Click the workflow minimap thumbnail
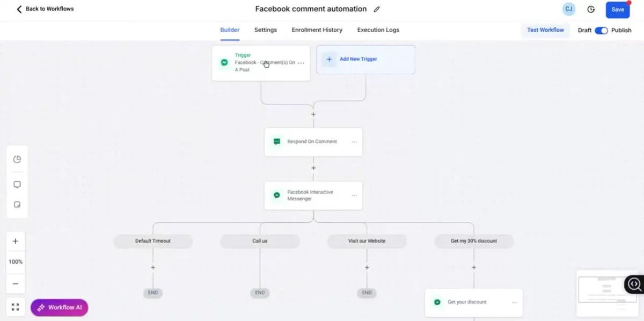Image resolution: width=644 pixels, height=321 pixels. pyautogui.click(x=600, y=293)
